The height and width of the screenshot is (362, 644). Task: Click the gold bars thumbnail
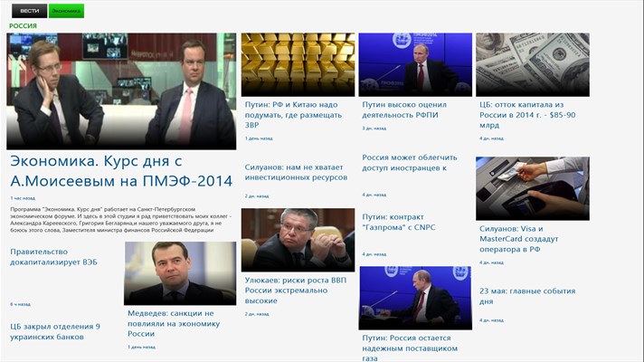(298, 65)
